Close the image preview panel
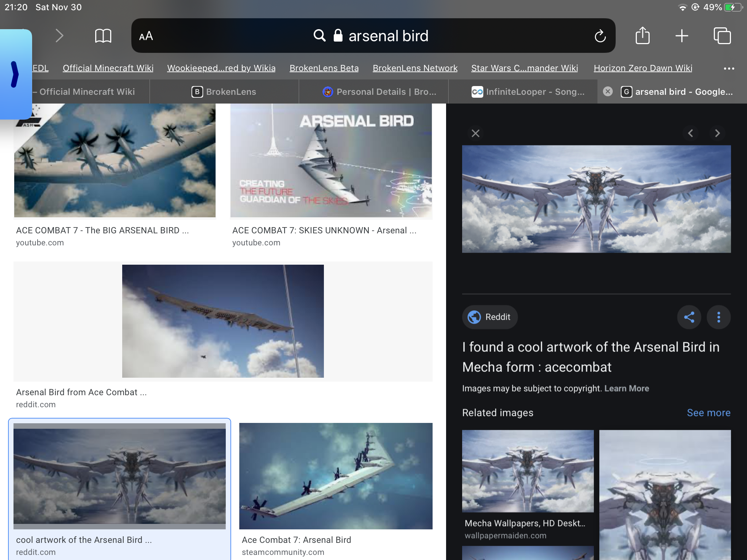Screen dimensions: 747x560 [x=475, y=133]
